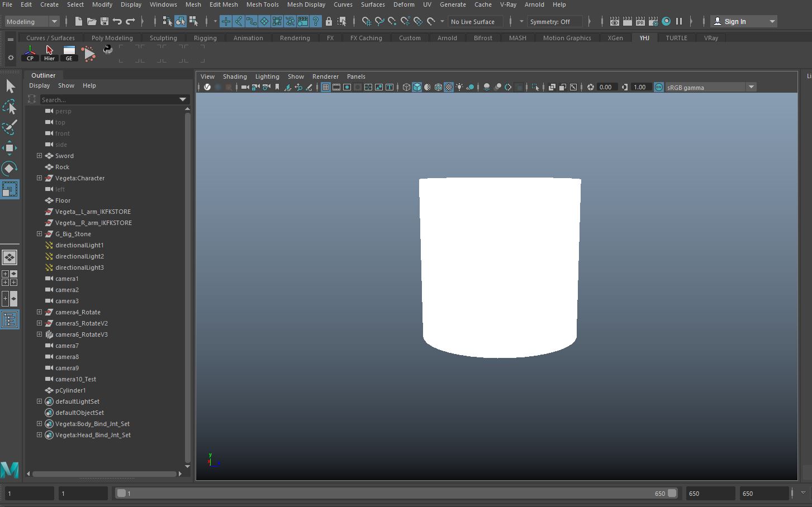Select the Move tool in the toolbox
This screenshot has height=507, width=812.
pos(10,148)
